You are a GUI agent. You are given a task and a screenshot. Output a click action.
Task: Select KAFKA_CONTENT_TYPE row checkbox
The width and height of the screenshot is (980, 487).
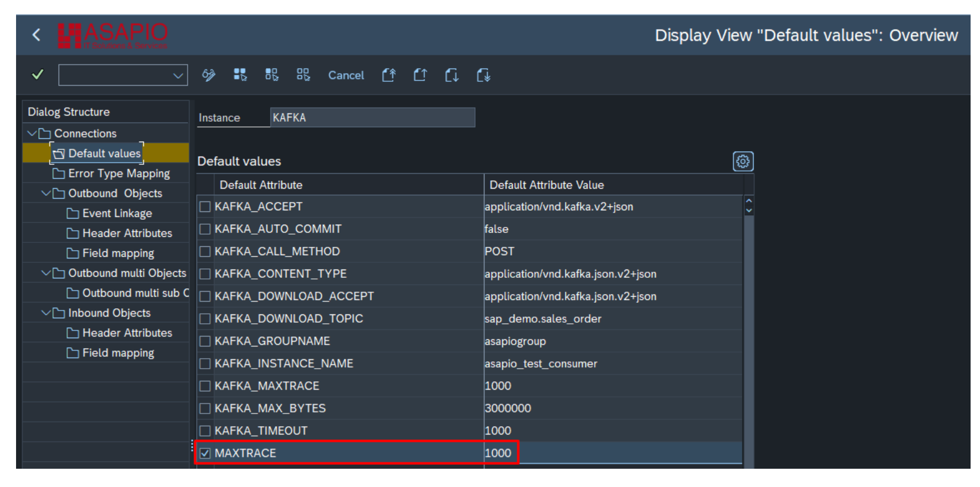[x=205, y=274]
